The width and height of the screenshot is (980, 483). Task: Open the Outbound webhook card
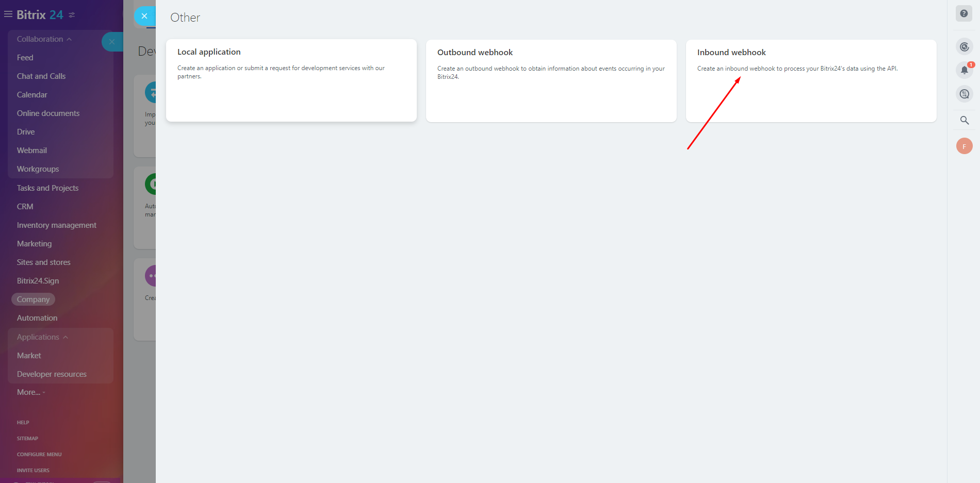(550, 81)
